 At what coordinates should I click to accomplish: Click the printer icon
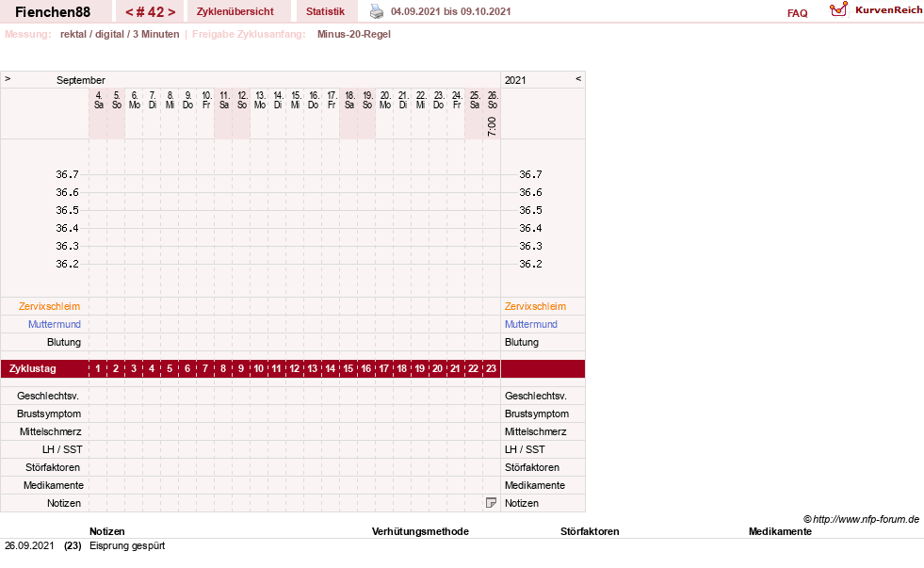pos(377,11)
